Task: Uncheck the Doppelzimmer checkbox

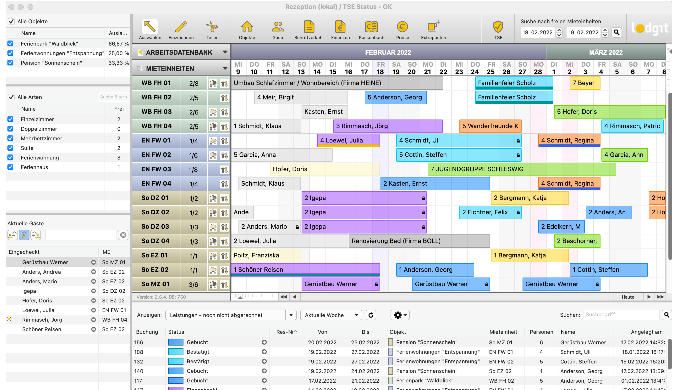Action: pos(10,129)
